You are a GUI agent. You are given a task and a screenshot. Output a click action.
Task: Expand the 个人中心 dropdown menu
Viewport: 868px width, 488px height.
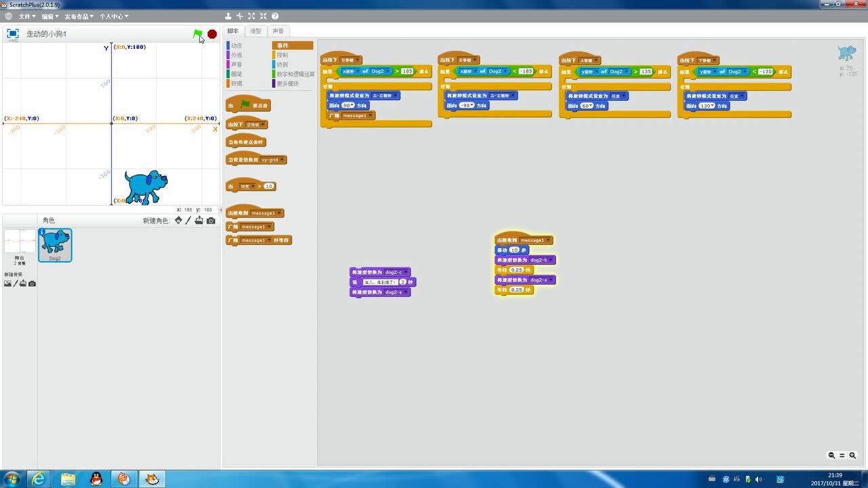[x=114, y=16]
